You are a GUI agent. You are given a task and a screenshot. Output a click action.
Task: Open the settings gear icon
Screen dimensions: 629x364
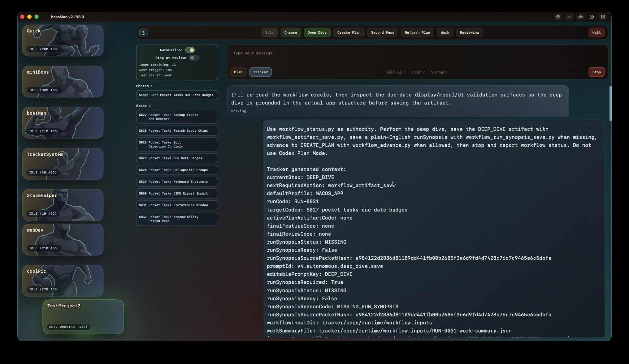pos(558,17)
